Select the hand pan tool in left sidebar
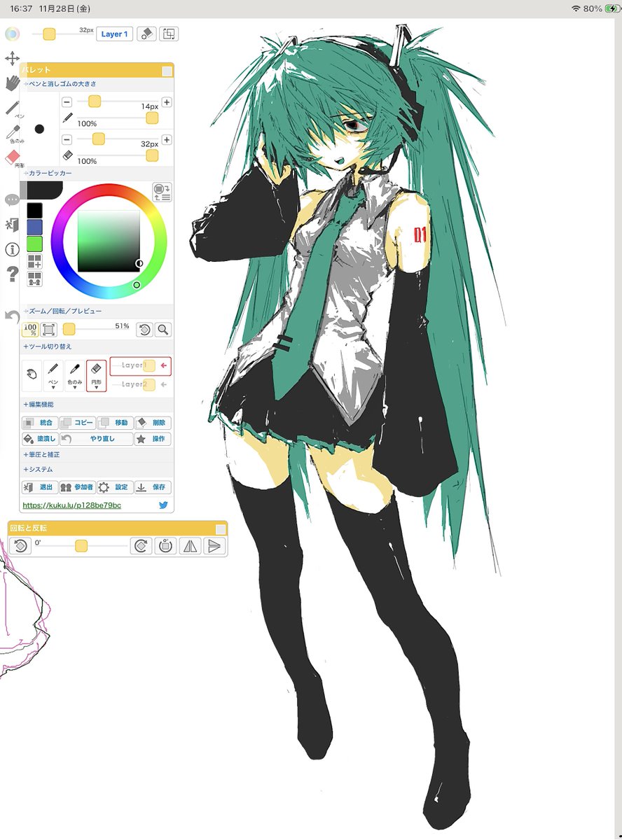Viewport: 622px width, 840px height. [12, 83]
